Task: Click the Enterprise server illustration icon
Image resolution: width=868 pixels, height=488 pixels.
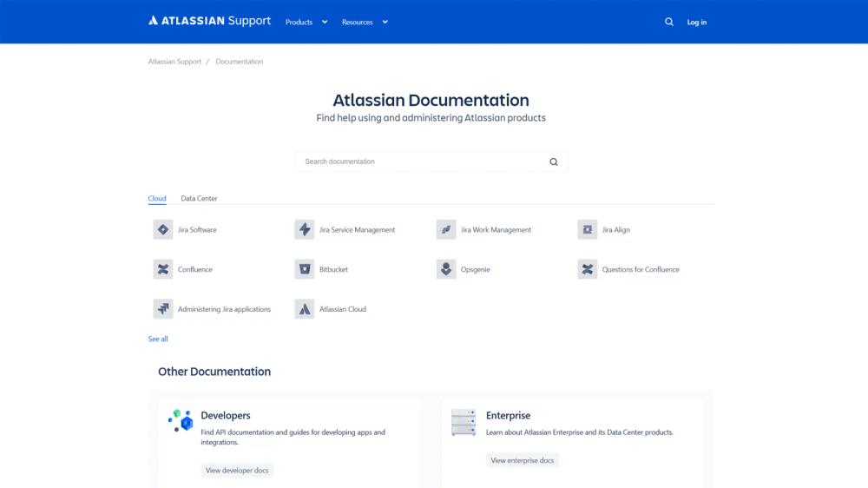Action: point(464,423)
